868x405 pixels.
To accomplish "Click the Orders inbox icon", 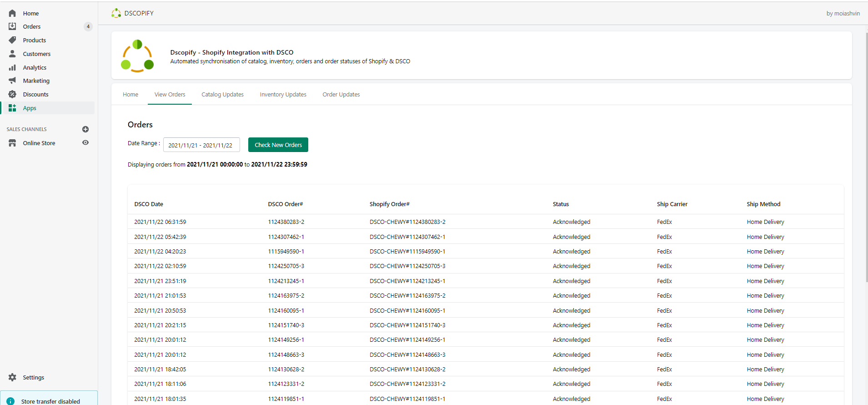I will coord(12,26).
